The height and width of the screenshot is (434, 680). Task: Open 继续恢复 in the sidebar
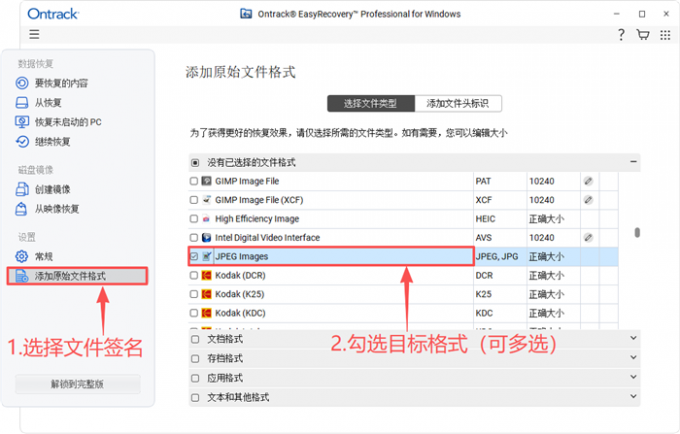pos(52,142)
